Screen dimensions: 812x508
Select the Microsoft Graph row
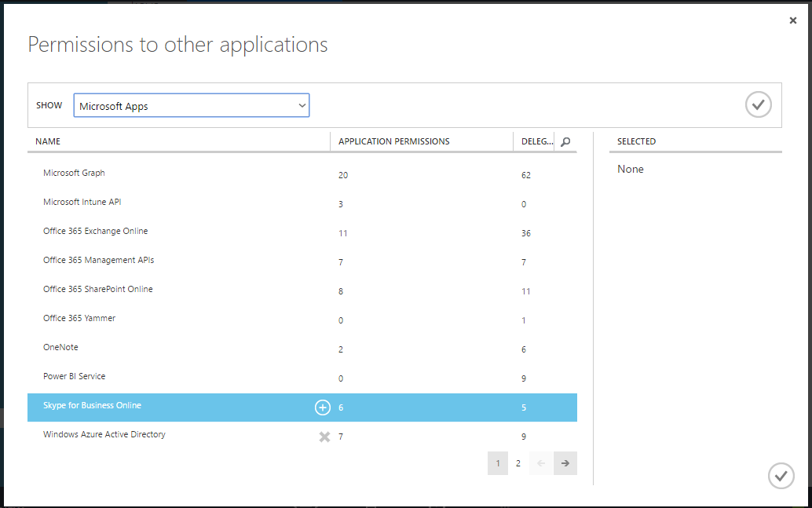[x=302, y=174]
